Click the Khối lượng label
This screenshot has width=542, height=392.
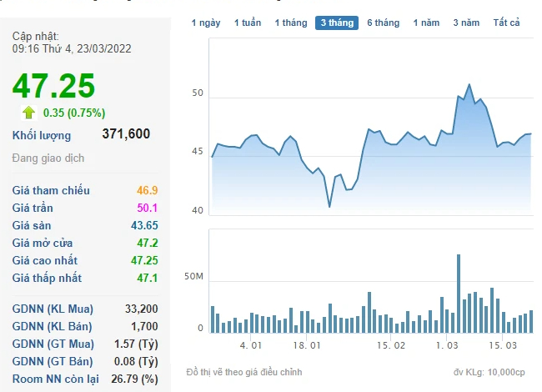[42, 135]
